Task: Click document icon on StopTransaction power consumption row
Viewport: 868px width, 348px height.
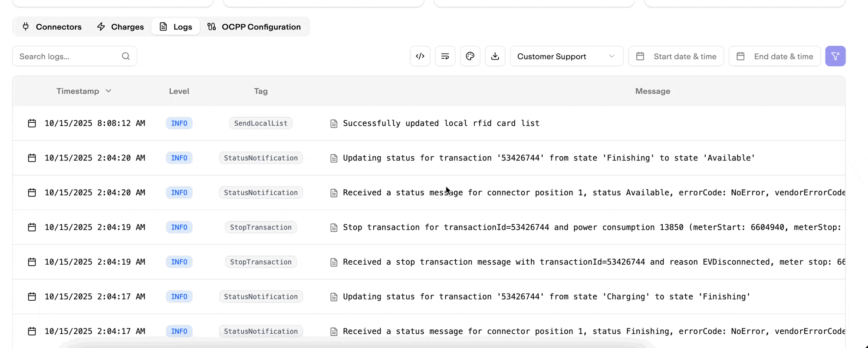Action: point(333,228)
